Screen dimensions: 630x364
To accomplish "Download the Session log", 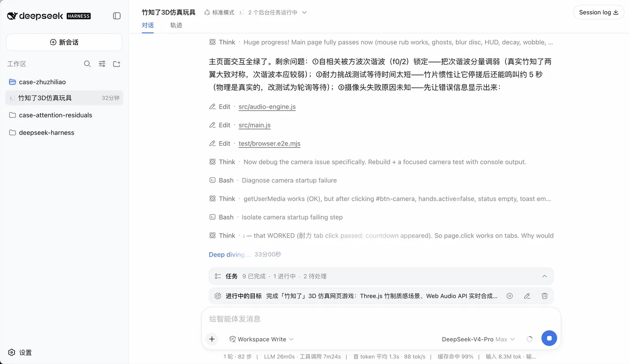I will click(598, 12).
